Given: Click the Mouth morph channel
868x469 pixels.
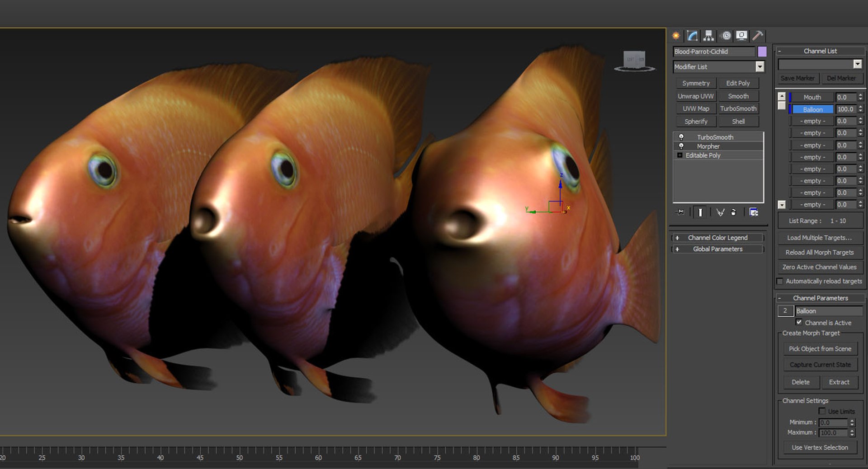Looking at the screenshot, I should tap(812, 97).
